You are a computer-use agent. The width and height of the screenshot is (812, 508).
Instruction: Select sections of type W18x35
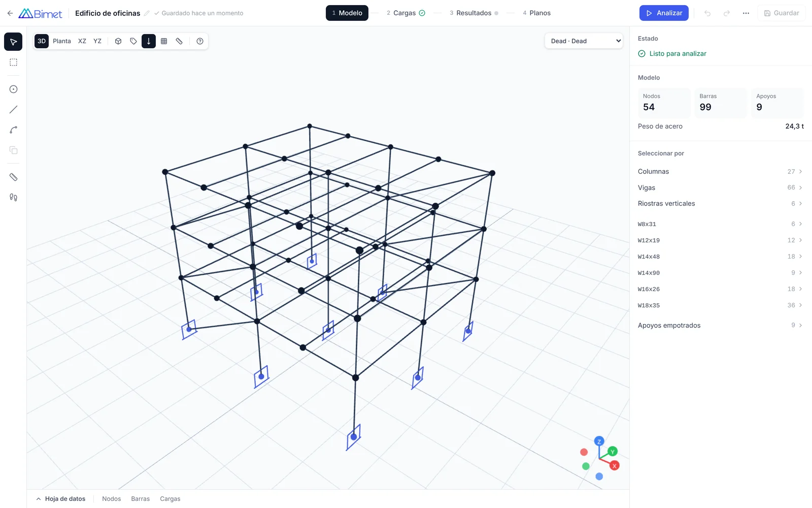pyautogui.click(x=720, y=305)
